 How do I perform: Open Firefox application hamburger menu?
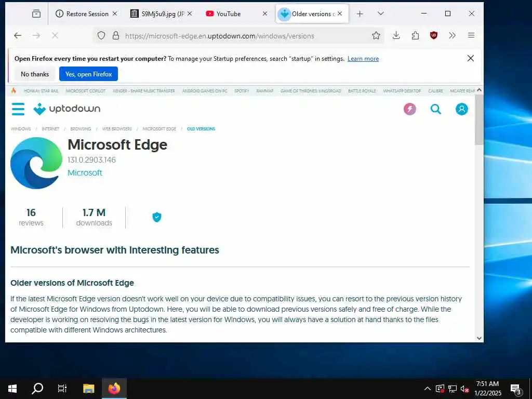471,35
